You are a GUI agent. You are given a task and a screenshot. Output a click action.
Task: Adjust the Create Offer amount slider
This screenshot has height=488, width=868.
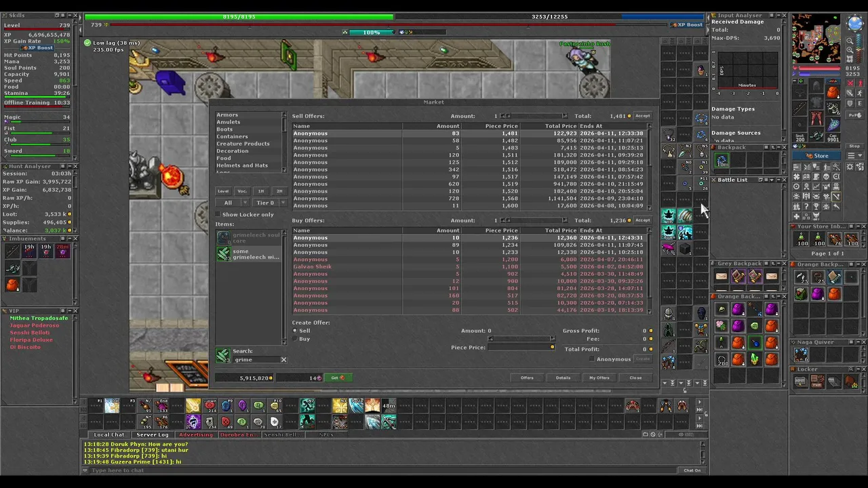pyautogui.click(x=521, y=339)
